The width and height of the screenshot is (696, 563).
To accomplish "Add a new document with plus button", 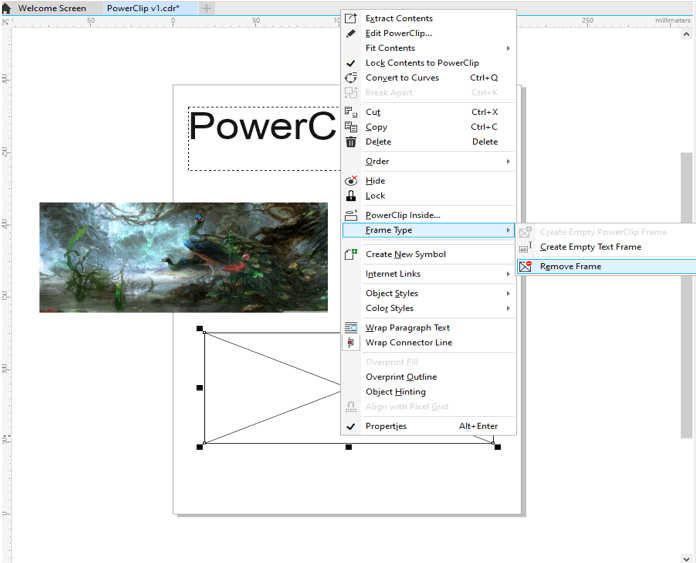I will 206,8.
